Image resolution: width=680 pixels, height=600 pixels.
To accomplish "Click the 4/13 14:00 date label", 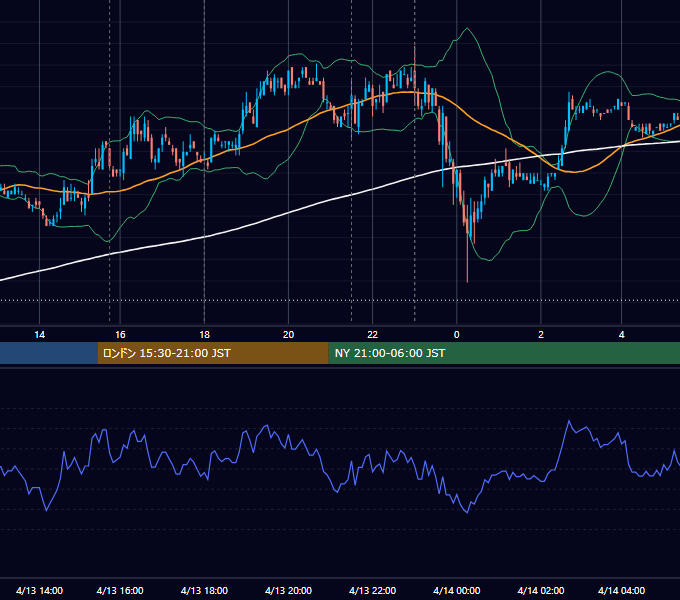I will point(39,590).
